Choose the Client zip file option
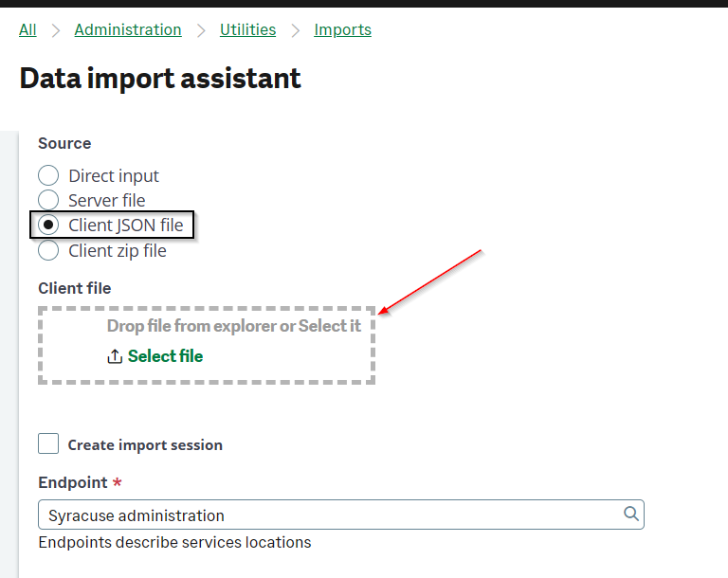Screen dimensions: 728x578 tap(48, 251)
